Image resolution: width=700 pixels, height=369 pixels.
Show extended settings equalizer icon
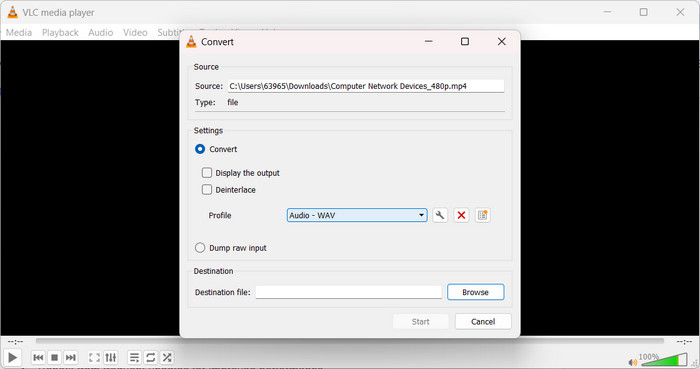pyautogui.click(x=110, y=357)
